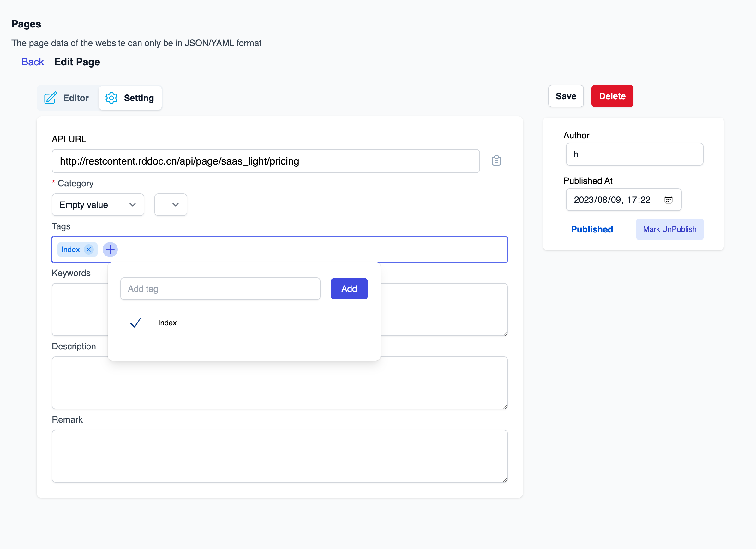The width and height of the screenshot is (756, 549).
Task: Deselect the Index entry in tag list
Action: (x=167, y=323)
